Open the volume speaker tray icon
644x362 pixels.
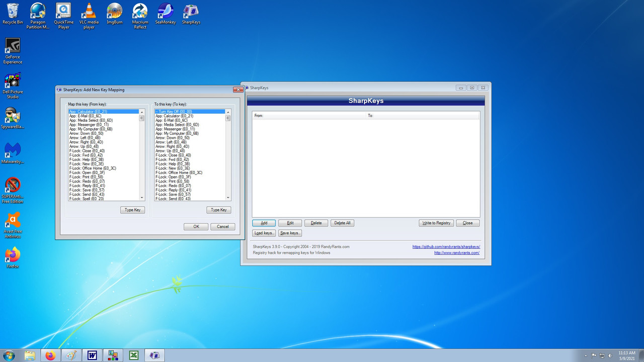coord(610,355)
